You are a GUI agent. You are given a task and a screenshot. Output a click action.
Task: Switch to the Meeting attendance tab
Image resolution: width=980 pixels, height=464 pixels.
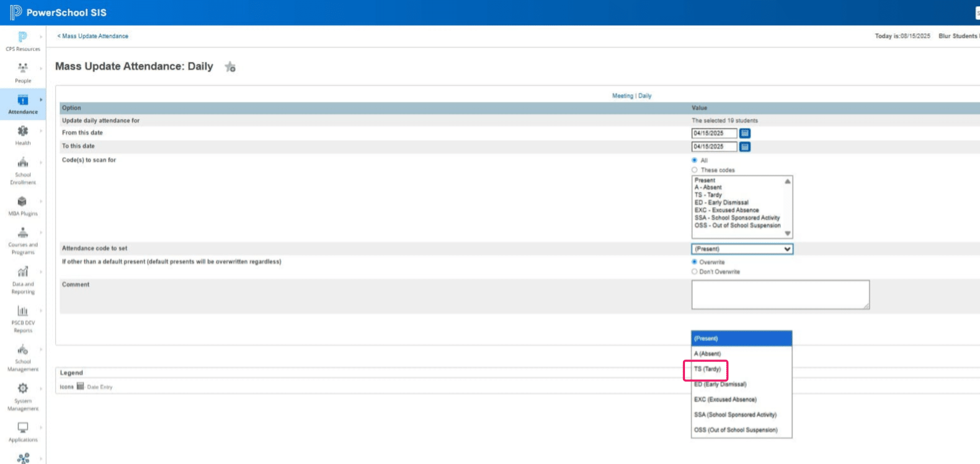(x=622, y=96)
